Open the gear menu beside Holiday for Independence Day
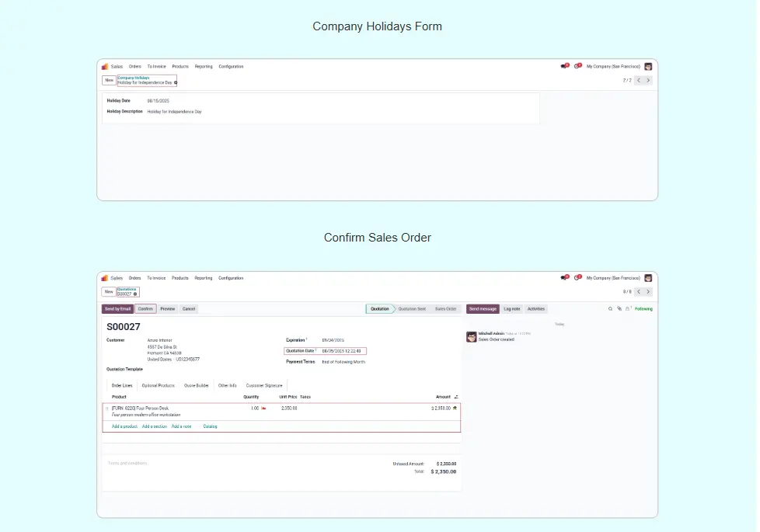The height and width of the screenshot is (532, 760). coord(176,82)
